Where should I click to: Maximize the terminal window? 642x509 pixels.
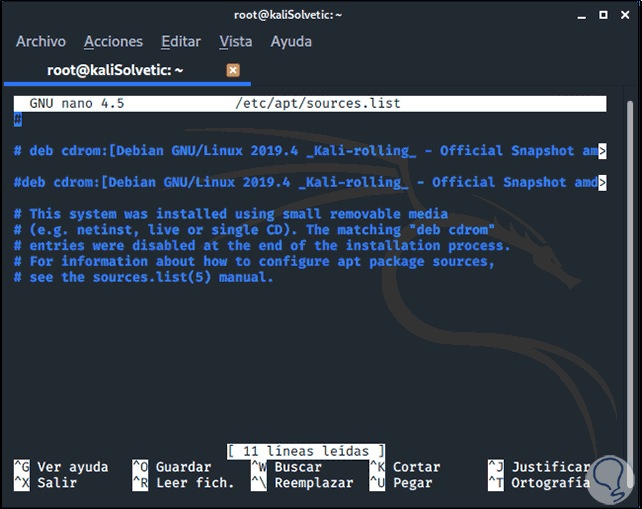point(603,15)
